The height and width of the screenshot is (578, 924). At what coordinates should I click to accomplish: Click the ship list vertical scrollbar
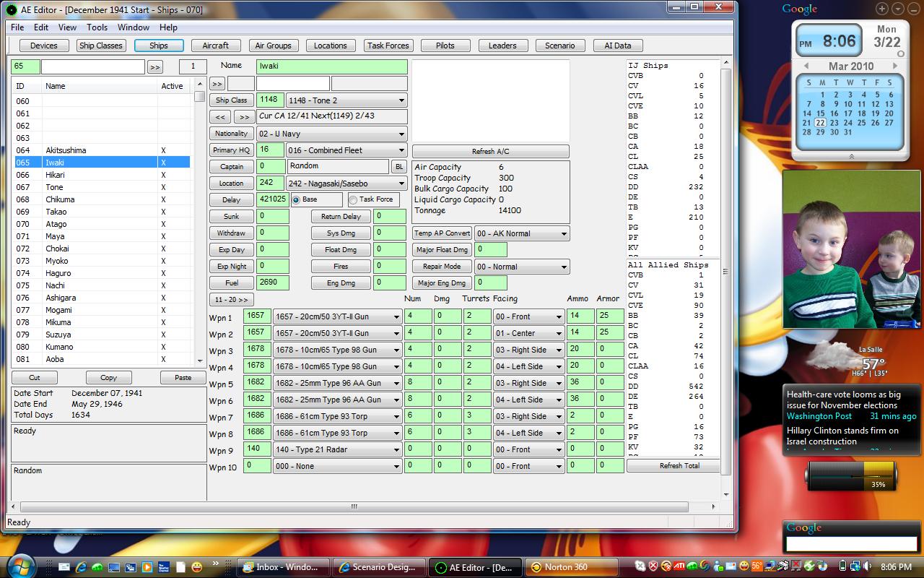[200, 220]
